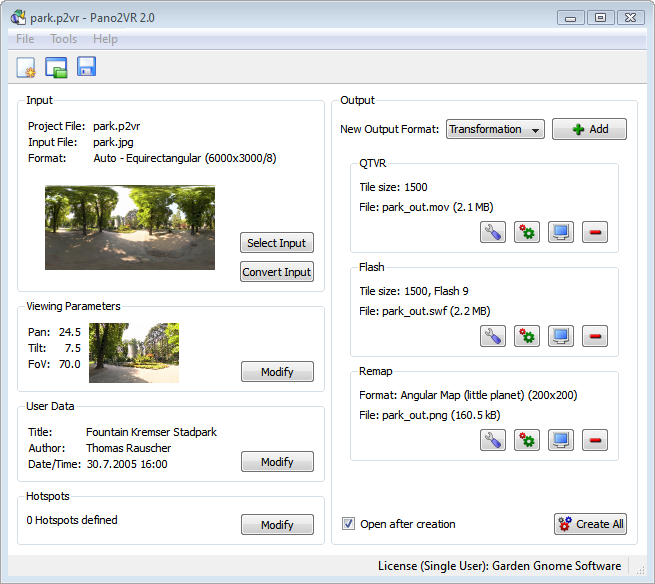Toggle Open after creation checkbox

click(x=348, y=523)
